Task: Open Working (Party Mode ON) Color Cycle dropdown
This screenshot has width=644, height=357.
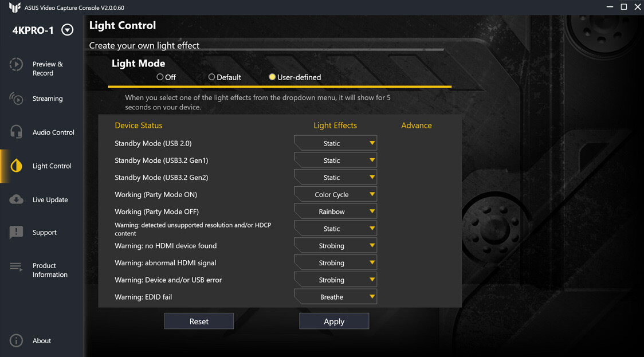Action: 335,194
